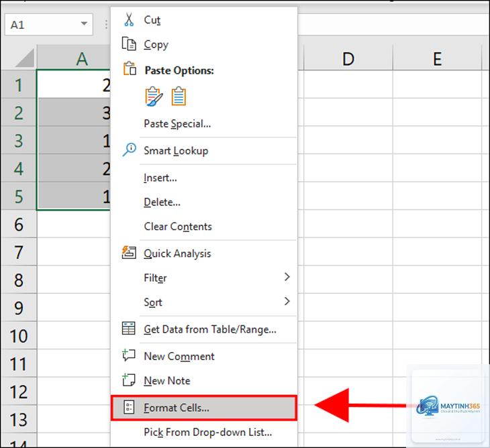Select row 4 header

click(x=19, y=168)
